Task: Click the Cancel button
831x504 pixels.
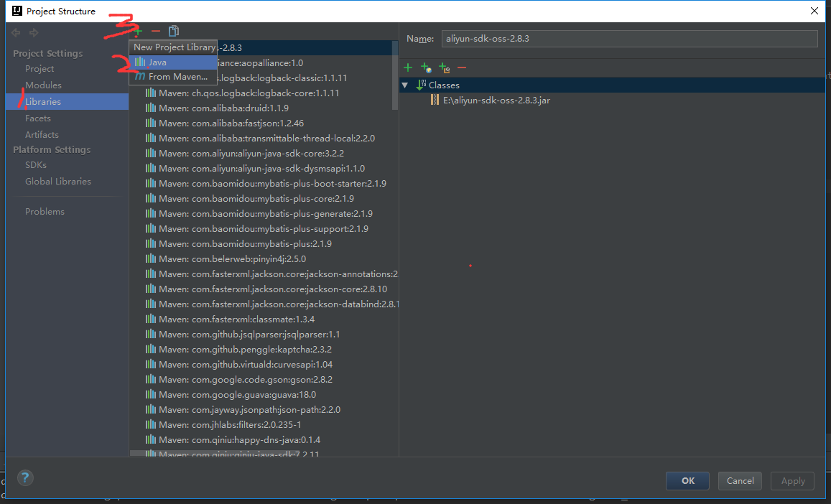Action: 740,481
